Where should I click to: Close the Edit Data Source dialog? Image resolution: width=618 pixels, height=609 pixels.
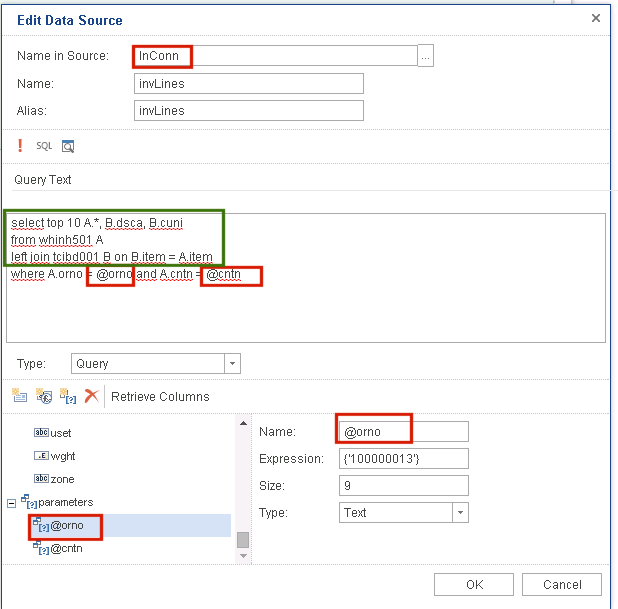tap(596, 18)
